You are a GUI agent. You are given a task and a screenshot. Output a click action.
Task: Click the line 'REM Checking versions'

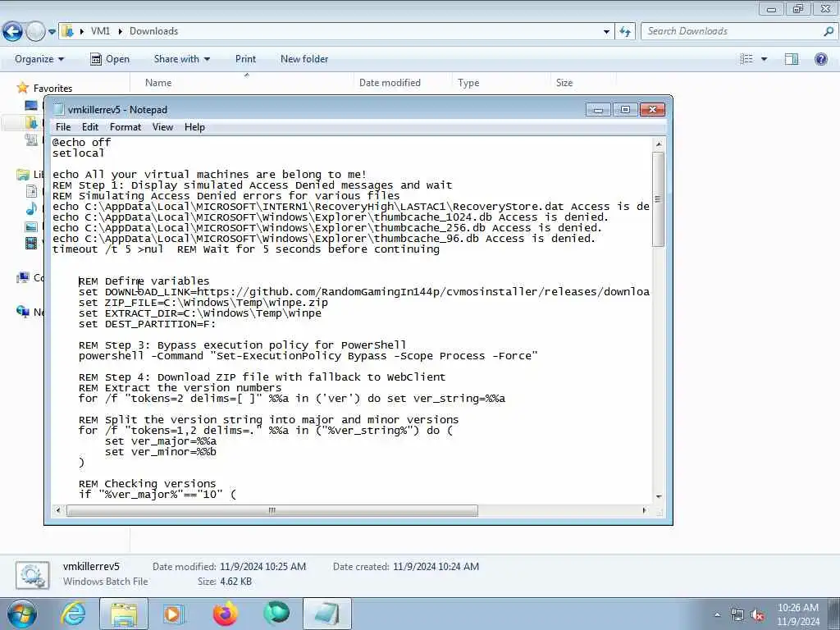(x=148, y=483)
